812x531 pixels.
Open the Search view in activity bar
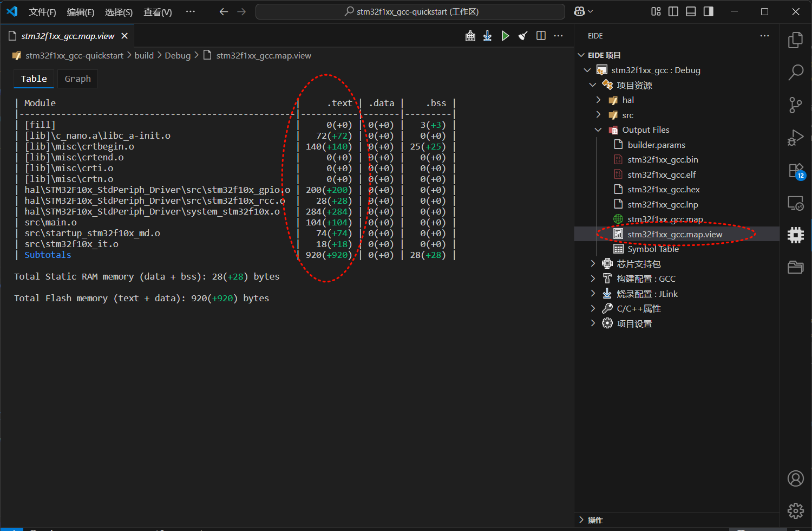(x=795, y=72)
